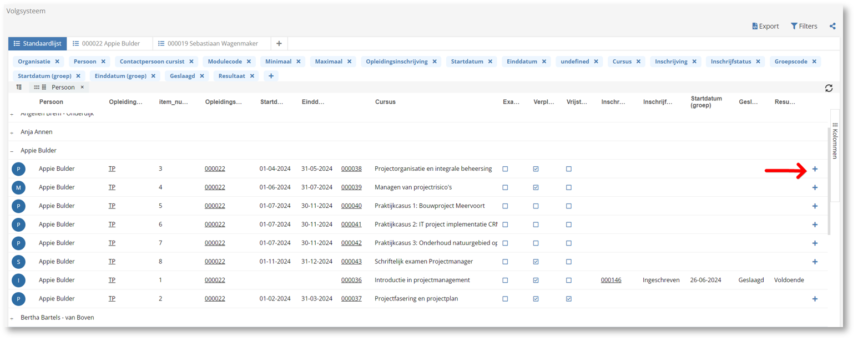Click the plus icon in the Projectfasering en projectplan row

(815, 299)
